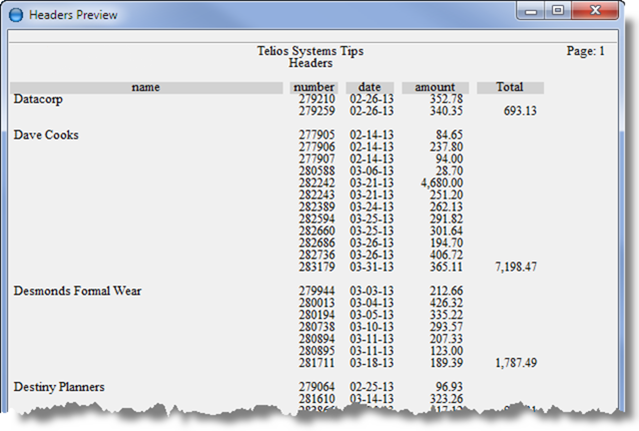The height and width of the screenshot is (431, 639).
Task: Close the Headers Preview window
Action: [594, 13]
